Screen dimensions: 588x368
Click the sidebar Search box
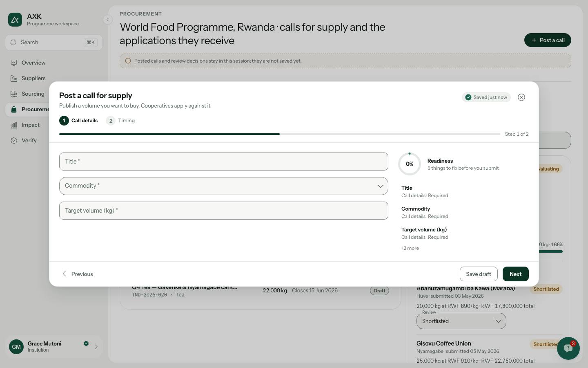54,43
